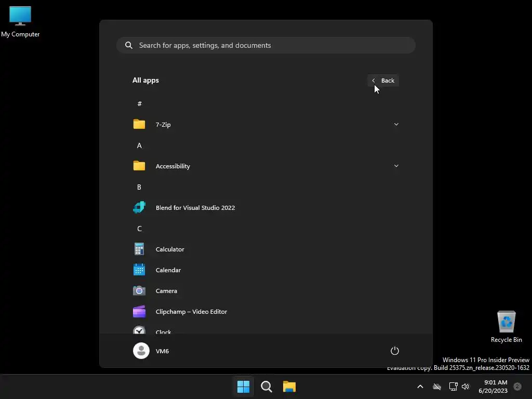Click the All apps heading
The image size is (532, 399).
145,81
